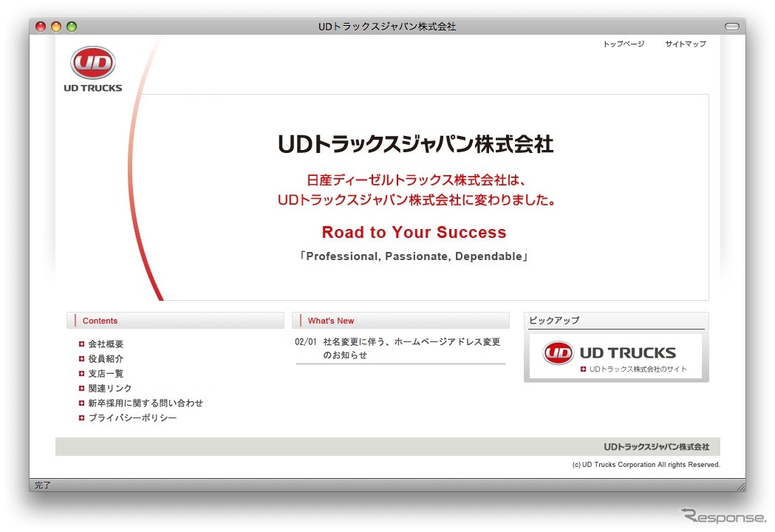Click the What's New section header
This screenshot has width=775, height=532.
[x=401, y=321]
